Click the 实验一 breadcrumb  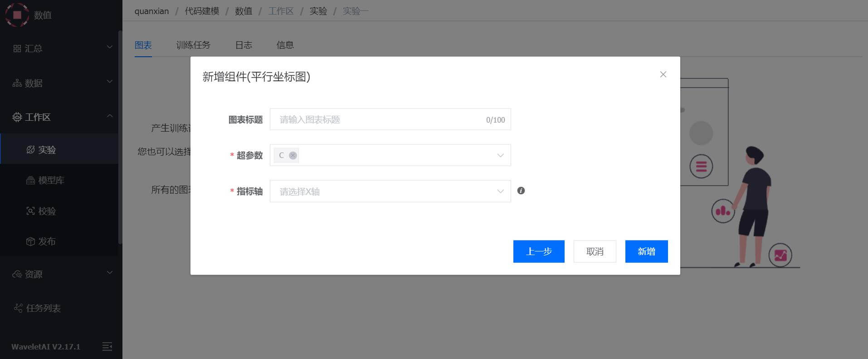point(356,11)
